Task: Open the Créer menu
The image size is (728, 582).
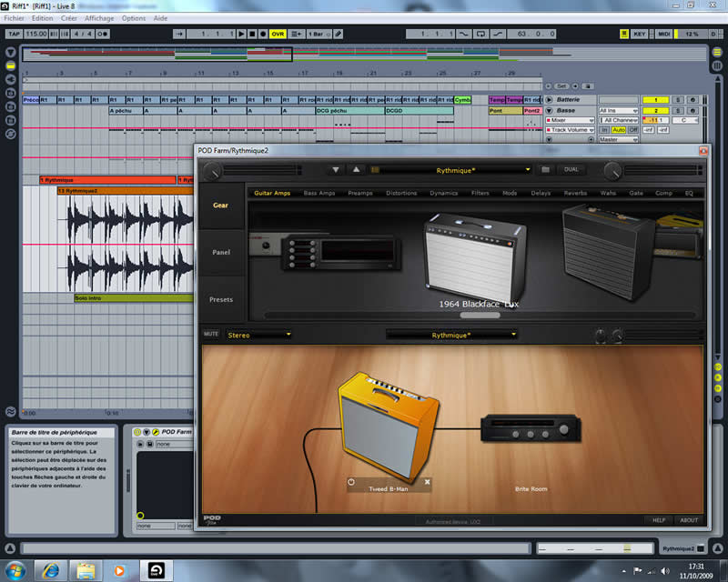Action: [x=69, y=18]
